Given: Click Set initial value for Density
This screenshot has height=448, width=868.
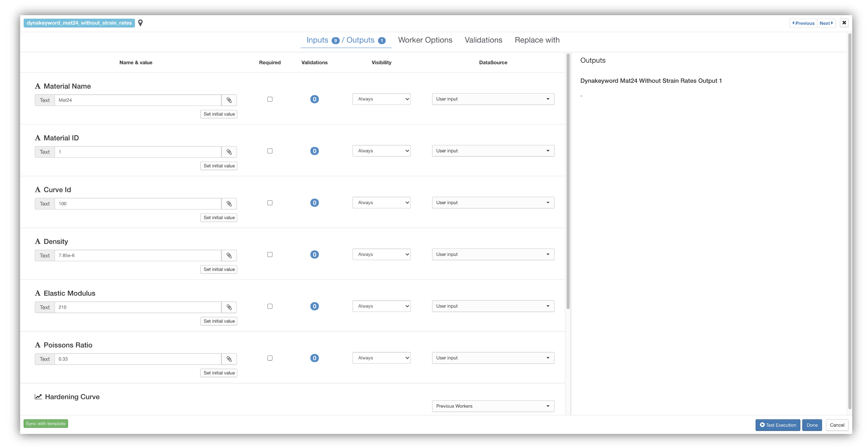Looking at the screenshot, I should click(219, 269).
